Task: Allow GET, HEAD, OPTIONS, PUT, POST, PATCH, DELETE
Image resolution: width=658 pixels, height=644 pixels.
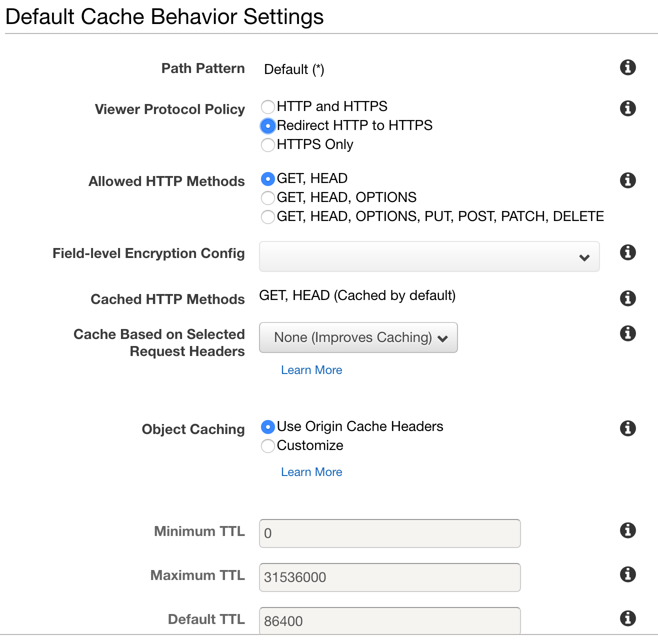Action: click(x=268, y=217)
